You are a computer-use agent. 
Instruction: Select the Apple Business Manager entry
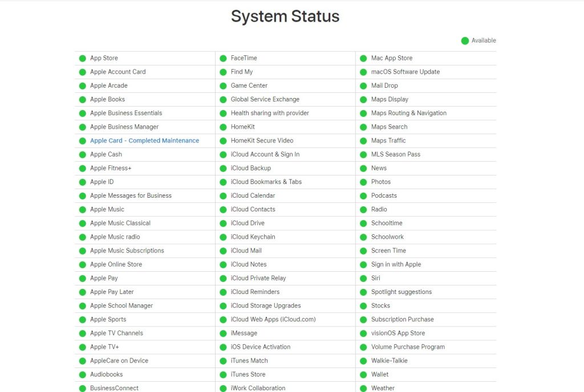(124, 127)
